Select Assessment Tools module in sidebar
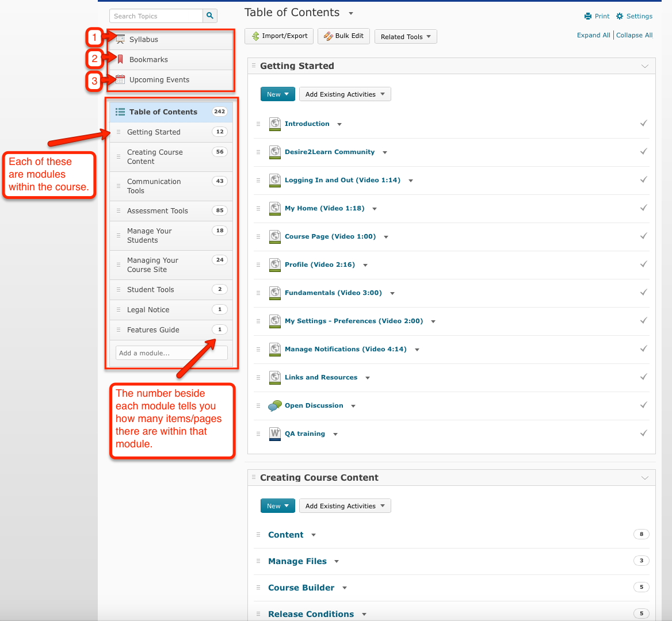The image size is (672, 621). [x=158, y=211]
